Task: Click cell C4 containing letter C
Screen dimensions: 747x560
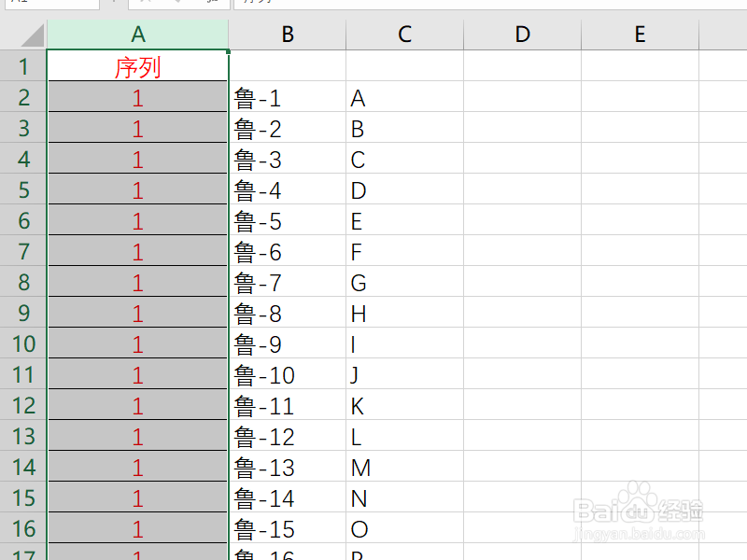Action: [404, 158]
